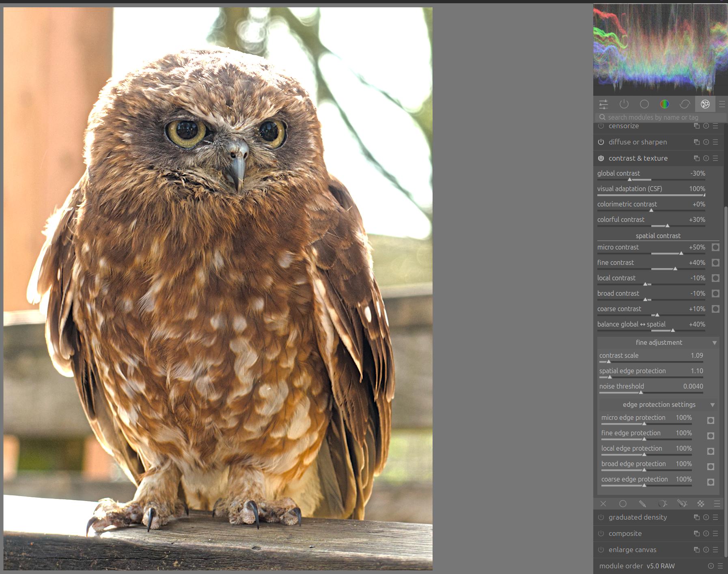Click the graduated density reset icon
728x574 pixels.
tap(706, 517)
